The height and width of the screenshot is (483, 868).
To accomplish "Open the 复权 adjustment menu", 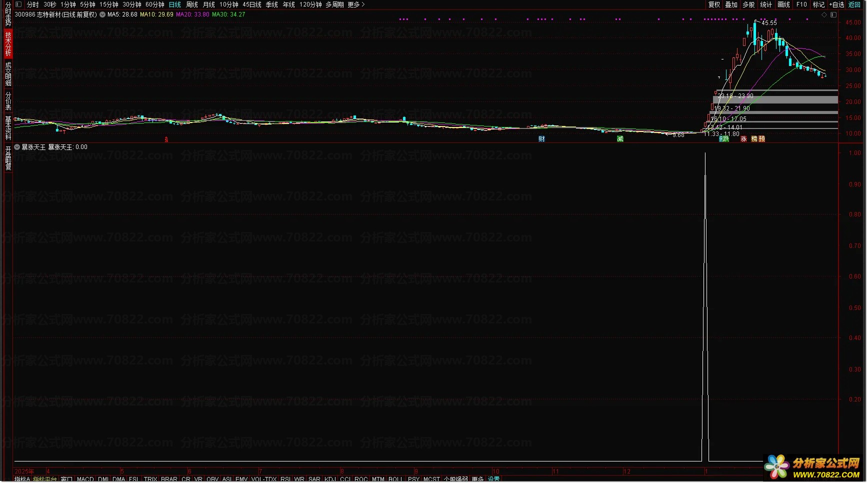I will [x=714, y=4].
